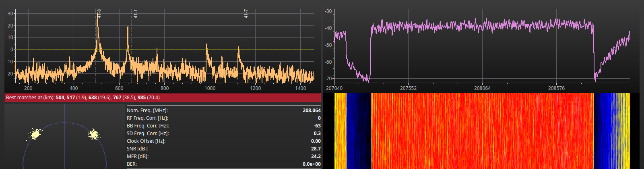The image size is (644, 169).
Task: Click the 10 dB impulse response axis label
Action: [10, 38]
